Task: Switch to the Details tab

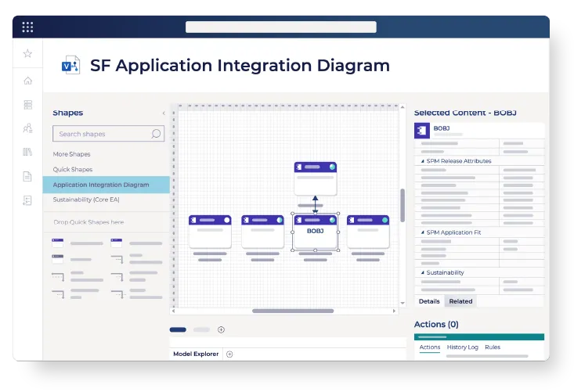Action: point(429,301)
